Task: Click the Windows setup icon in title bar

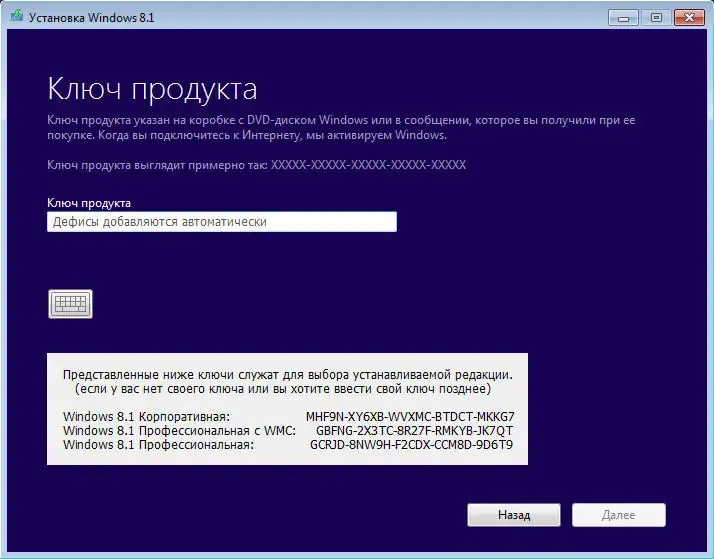Action: [x=17, y=17]
